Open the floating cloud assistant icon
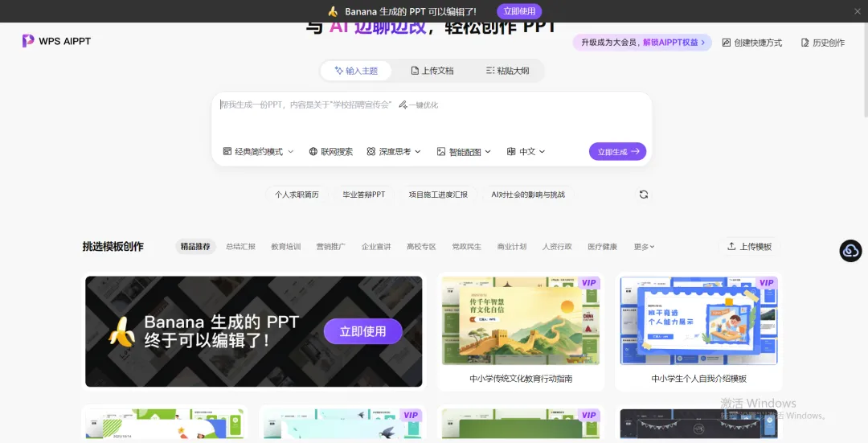This screenshot has height=443, width=868. (x=850, y=251)
